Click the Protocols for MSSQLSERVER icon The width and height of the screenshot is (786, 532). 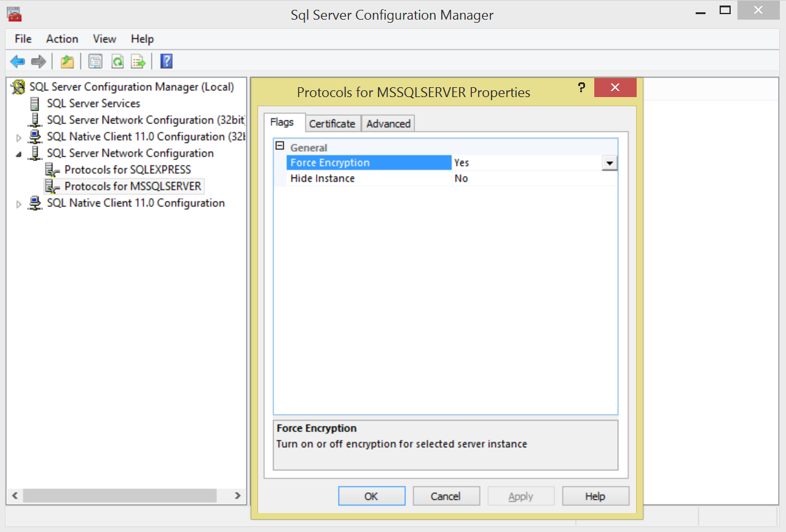click(53, 187)
